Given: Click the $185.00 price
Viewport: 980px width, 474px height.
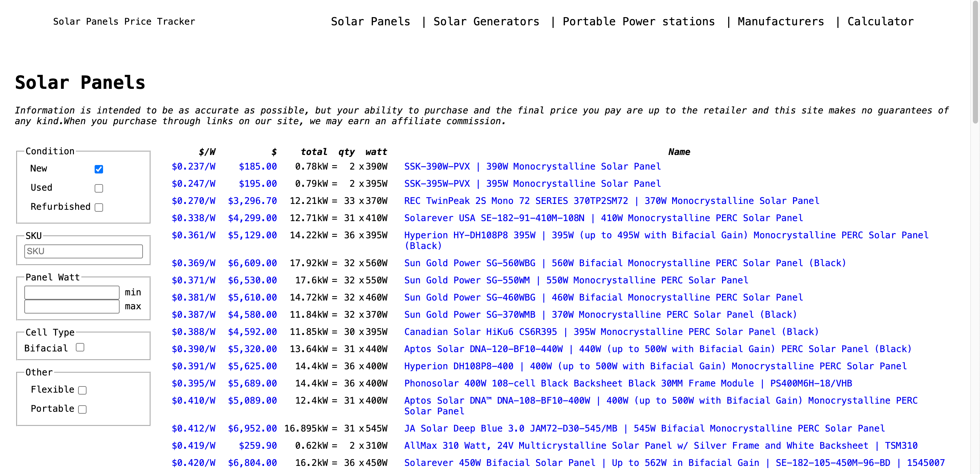Looking at the screenshot, I should (258, 166).
